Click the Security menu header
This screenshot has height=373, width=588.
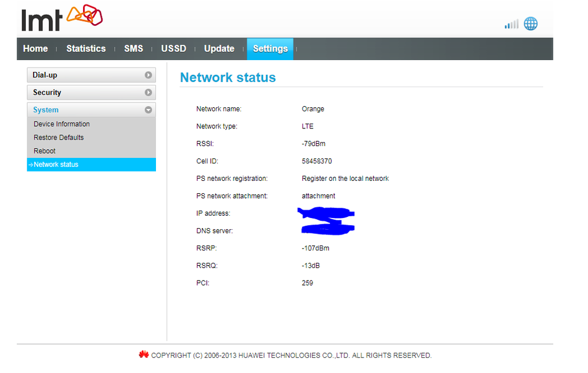tap(47, 93)
